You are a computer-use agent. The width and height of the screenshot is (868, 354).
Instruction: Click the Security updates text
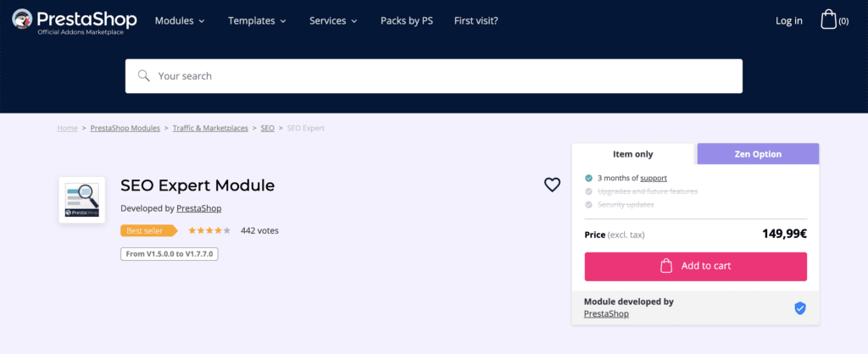pyautogui.click(x=626, y=205)
